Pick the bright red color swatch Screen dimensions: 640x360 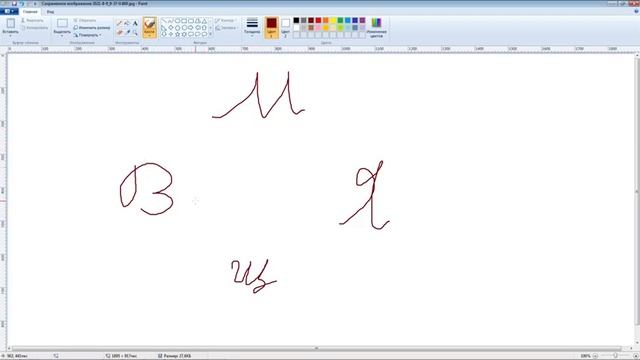[318, 20]
